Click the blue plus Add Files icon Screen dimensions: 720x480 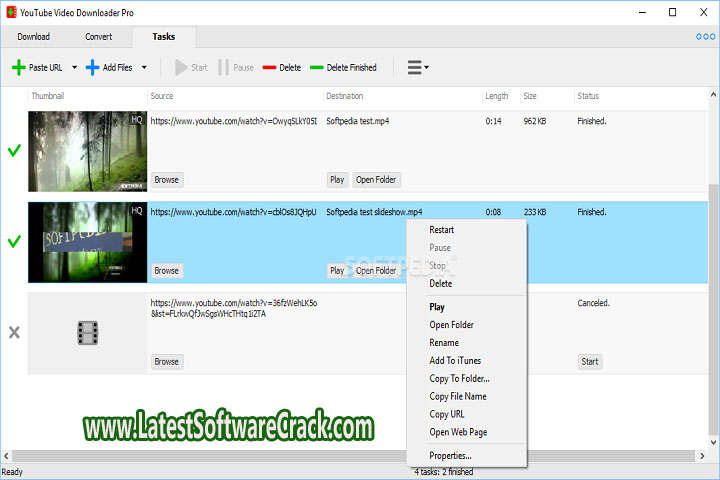coord(93,68)
